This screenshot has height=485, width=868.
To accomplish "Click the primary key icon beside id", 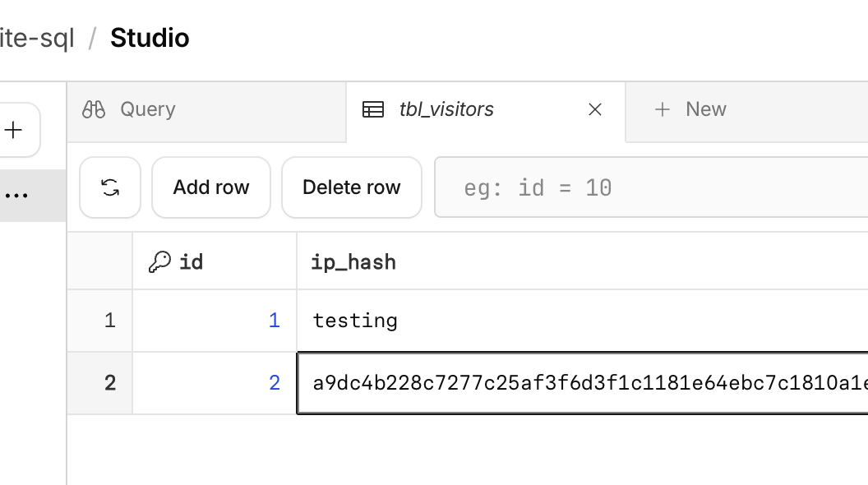I will 159,261.
